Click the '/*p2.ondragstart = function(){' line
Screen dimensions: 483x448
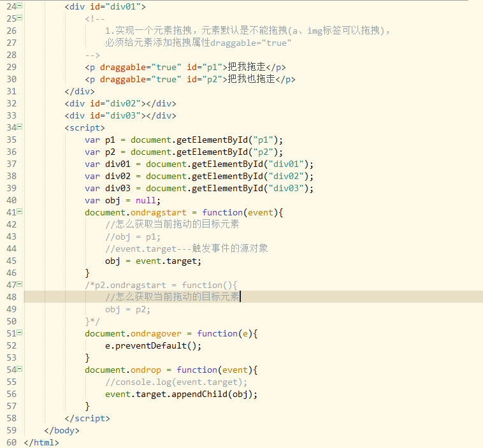(x=161, y=285)
